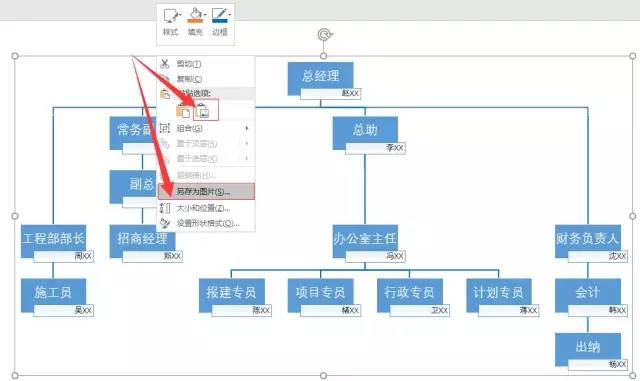This screenshot has height=381, width=640.
Task: Click the left-middle selection handle
Action: (x=15, y=216)
